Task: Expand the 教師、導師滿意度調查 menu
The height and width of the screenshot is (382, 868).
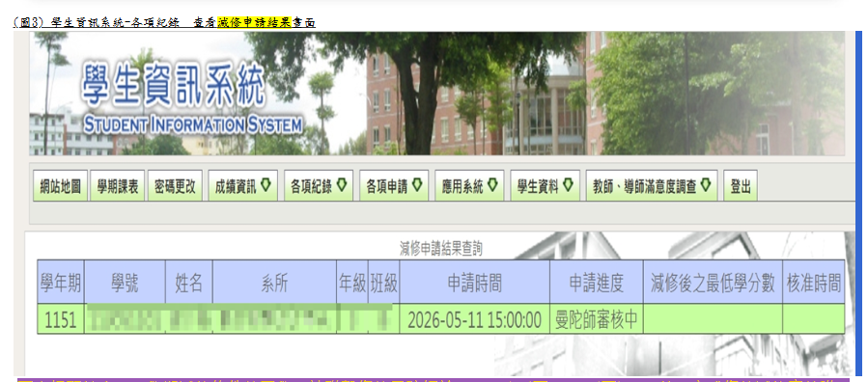Action: (x=652, y=186)
